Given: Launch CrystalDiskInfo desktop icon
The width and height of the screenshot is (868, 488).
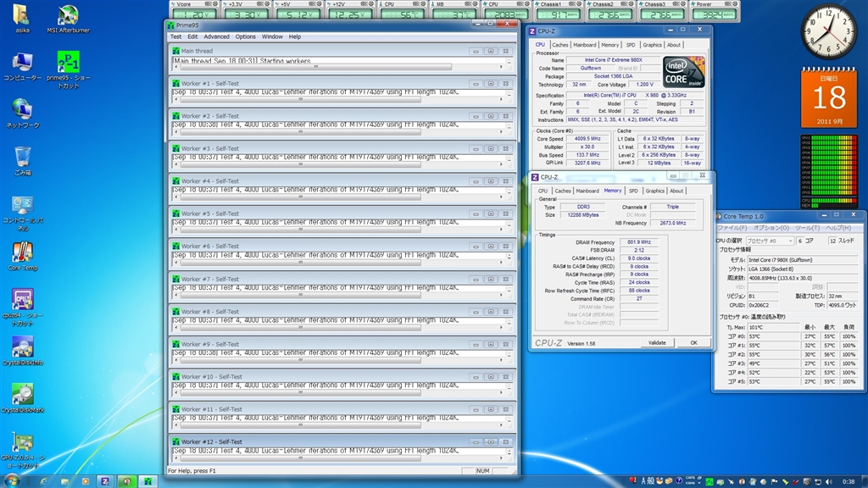Looking at the screenshot, I should tap(23, 347).
